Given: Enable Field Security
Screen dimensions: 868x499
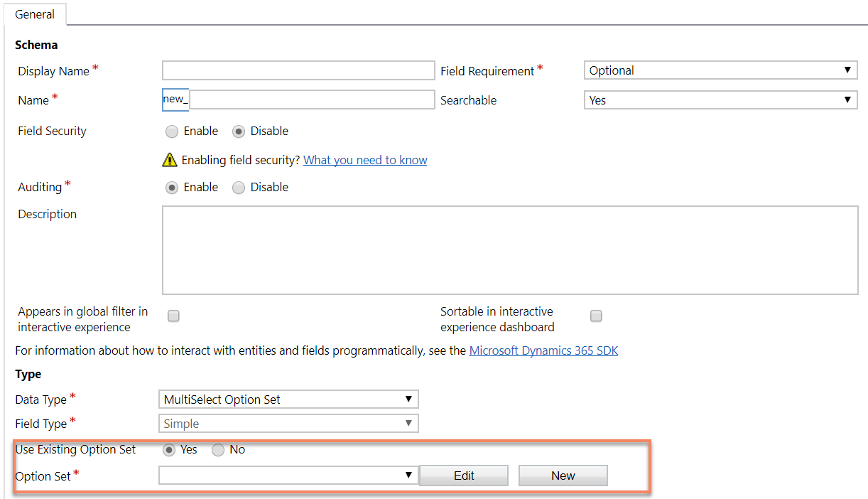Looking at the screenshot, I should [x=171, y=131].
